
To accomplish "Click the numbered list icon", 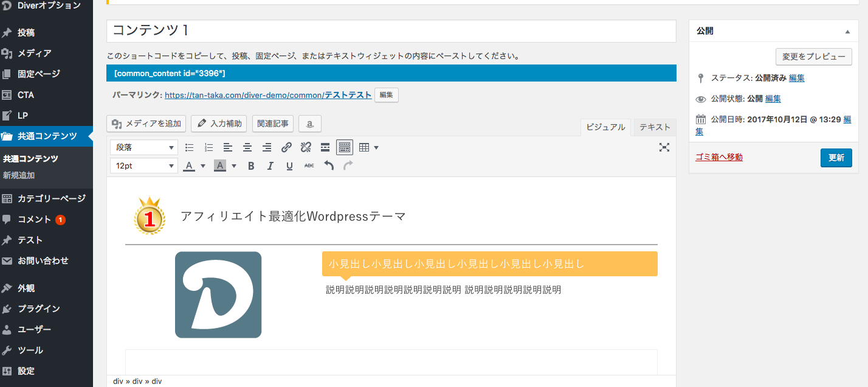I will (209, 147).
